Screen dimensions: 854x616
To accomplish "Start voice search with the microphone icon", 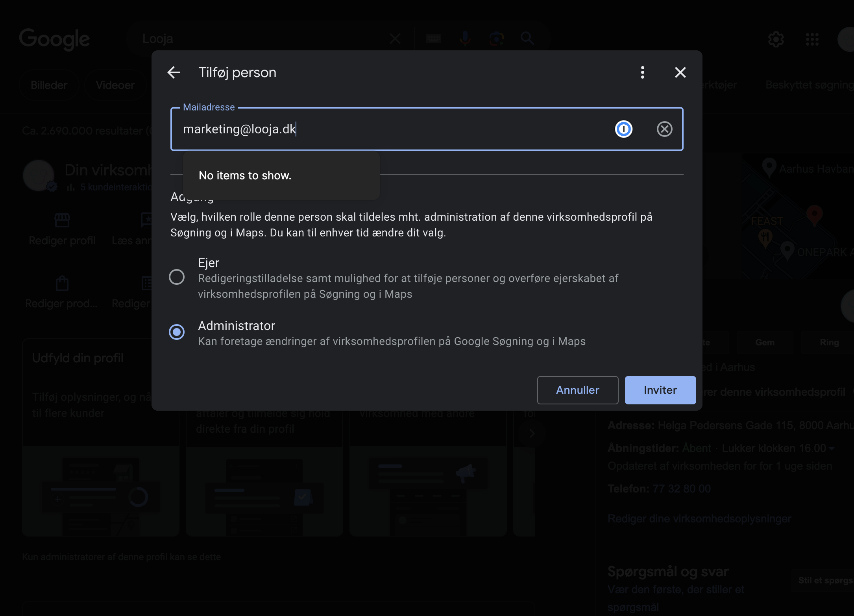I will tap(465, 39).
